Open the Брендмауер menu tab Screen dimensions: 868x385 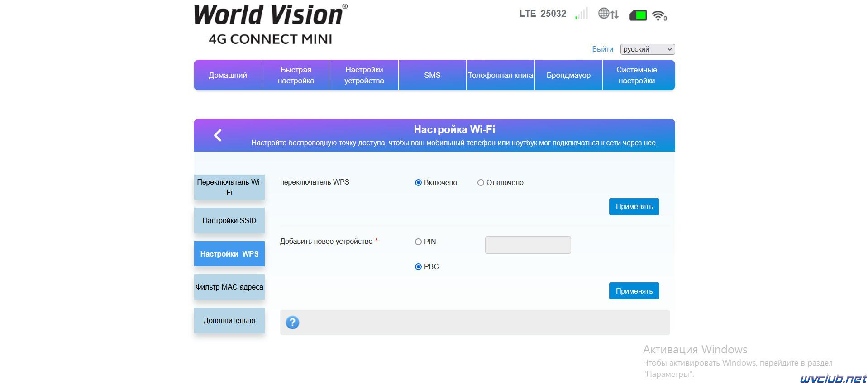(x=568, y=75)
